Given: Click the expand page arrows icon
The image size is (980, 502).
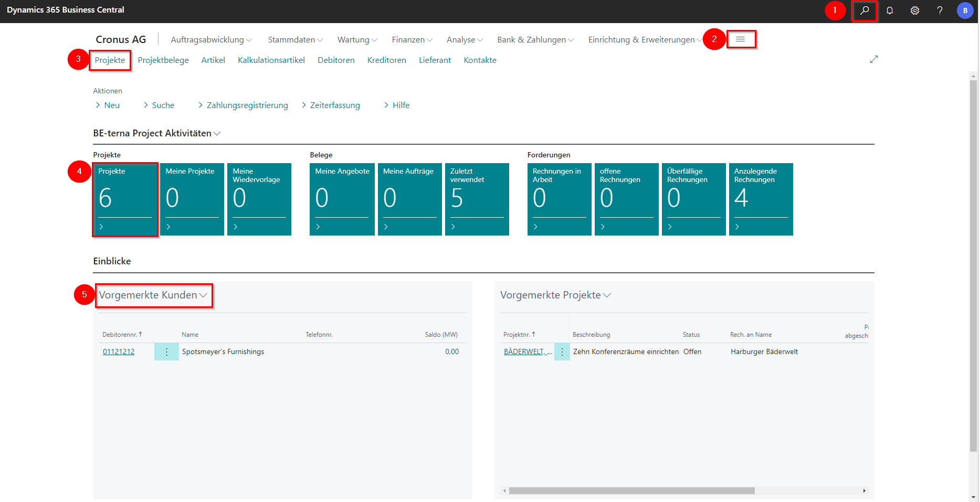Looking at the screenshot, I should pos(873,60).
